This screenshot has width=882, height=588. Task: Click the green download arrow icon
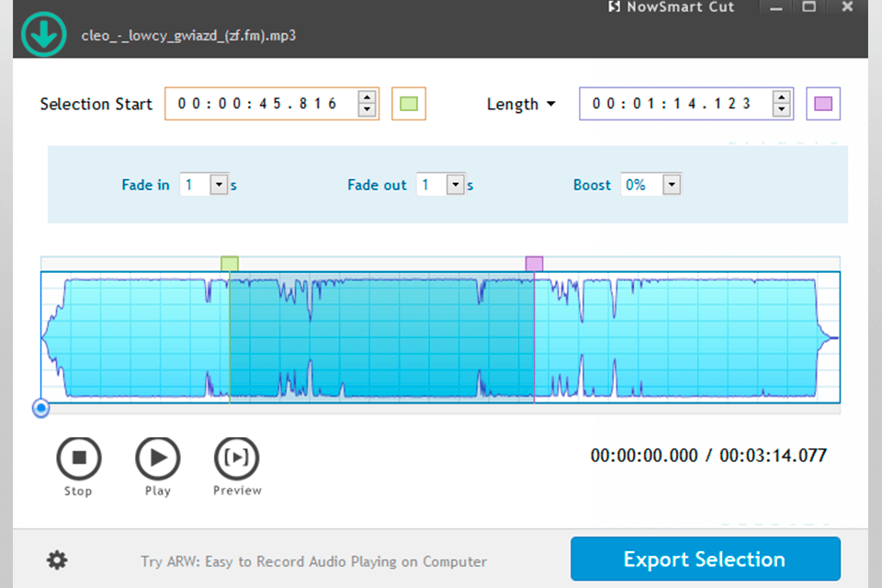pyautogui.click(x=44, y=34)
